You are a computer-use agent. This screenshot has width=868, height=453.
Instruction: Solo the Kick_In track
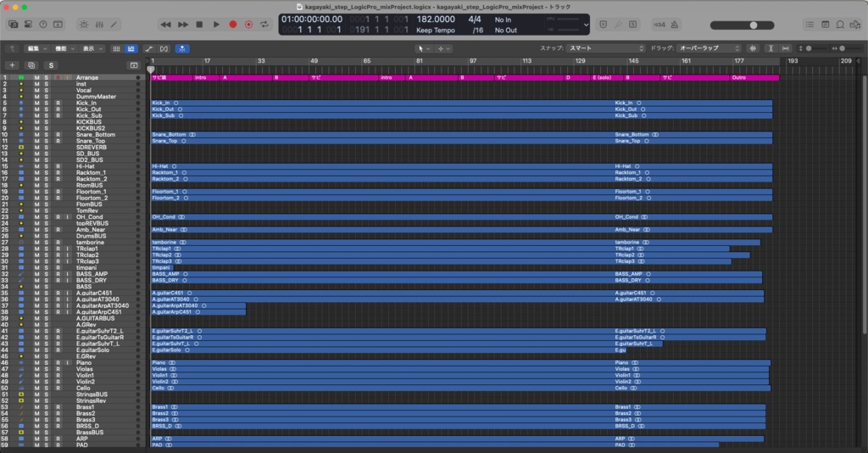47,103
